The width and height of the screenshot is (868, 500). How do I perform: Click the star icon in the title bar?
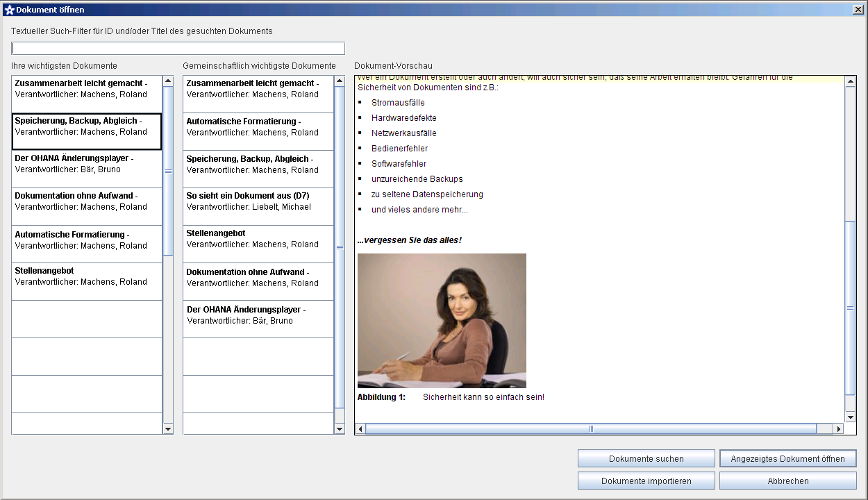9,10
